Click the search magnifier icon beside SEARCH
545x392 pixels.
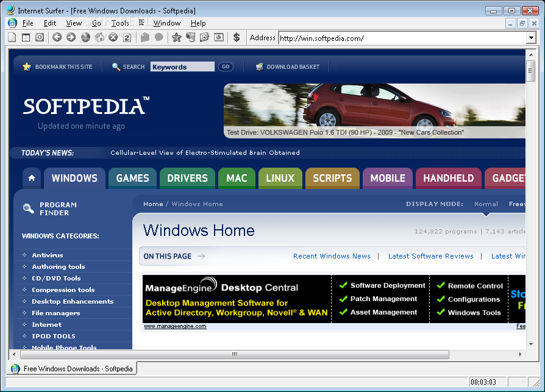point(116,66)
